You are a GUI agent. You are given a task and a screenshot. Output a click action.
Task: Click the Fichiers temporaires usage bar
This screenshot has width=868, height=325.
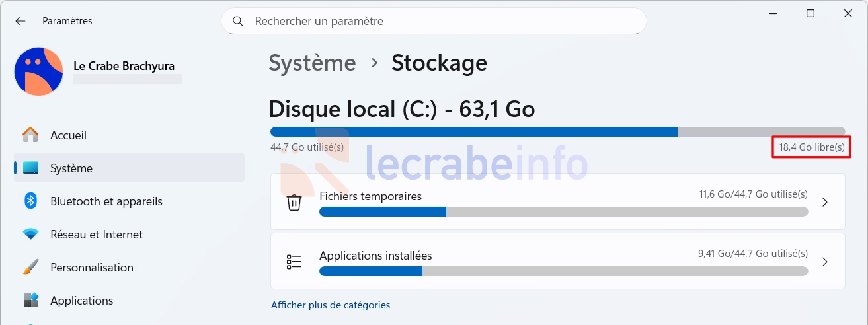coord(563,211)
